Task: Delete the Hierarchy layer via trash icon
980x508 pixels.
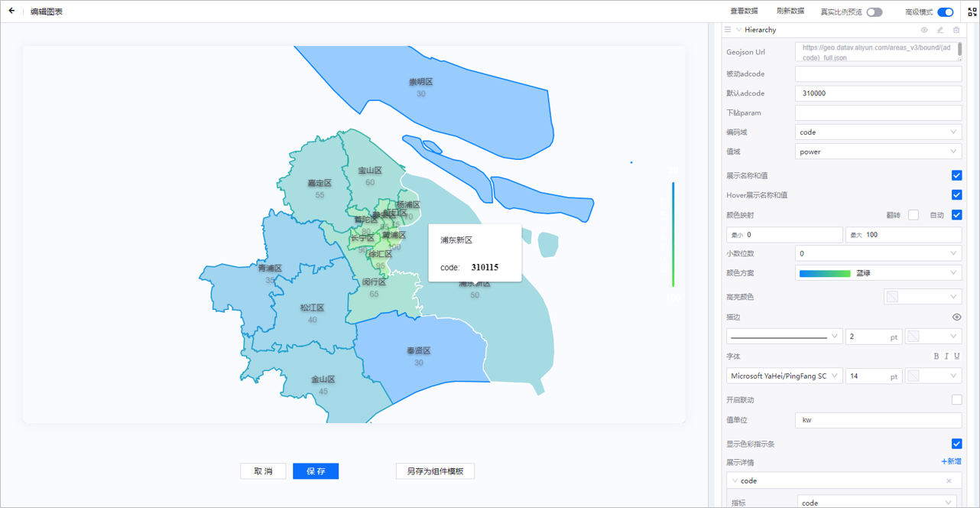Action: click(956, 31)
